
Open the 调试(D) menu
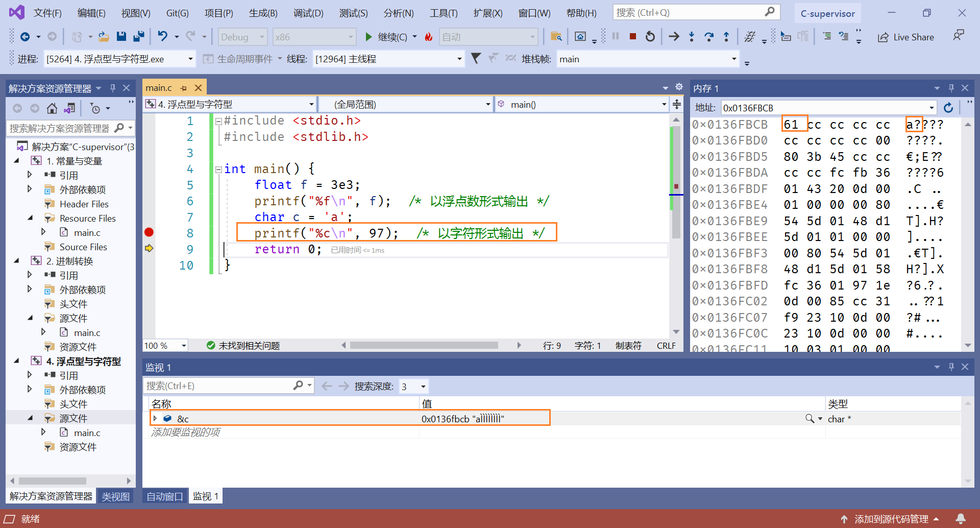coord(308,13)
